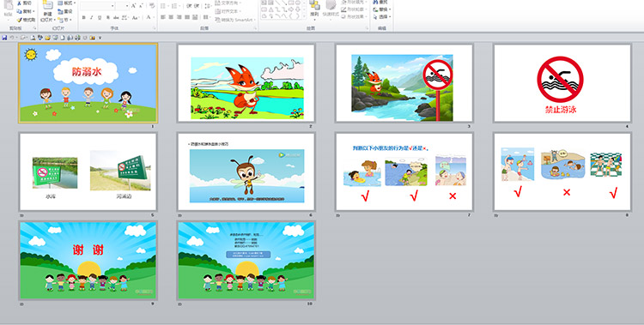644x325 pixels.
Task: Click the New Slide (新建幻灯片) button
Action: click(x=47, y=11)
